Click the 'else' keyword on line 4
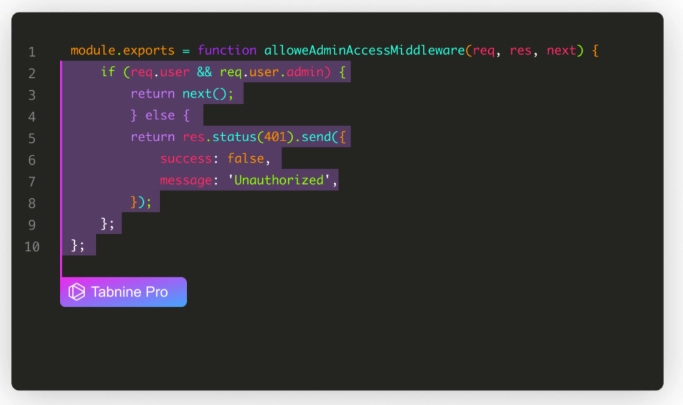Screen dimensions: 683x405 coord(160,115)
